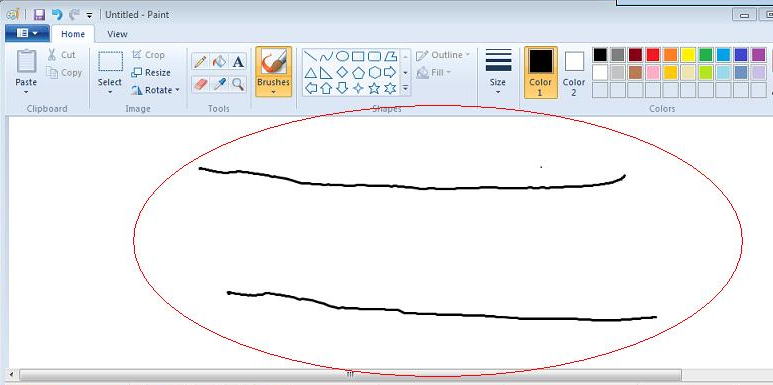Pick the red color swatch
Viewport: 773px width, 385px height.
click(x=653, y=55)
